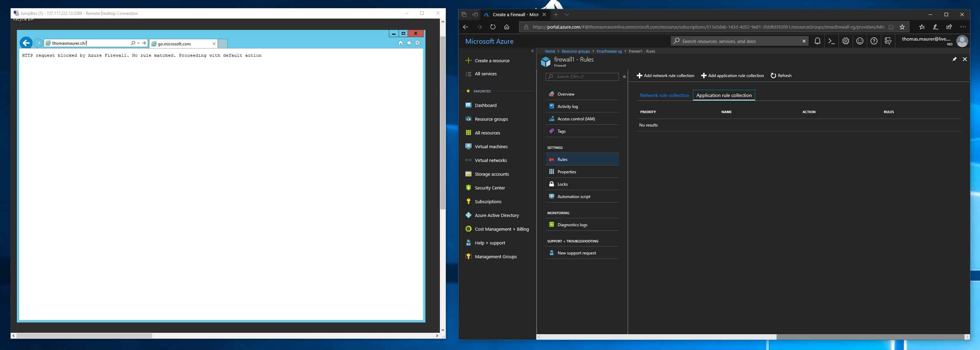Send feedback via smiley icon

pos(860,41)
